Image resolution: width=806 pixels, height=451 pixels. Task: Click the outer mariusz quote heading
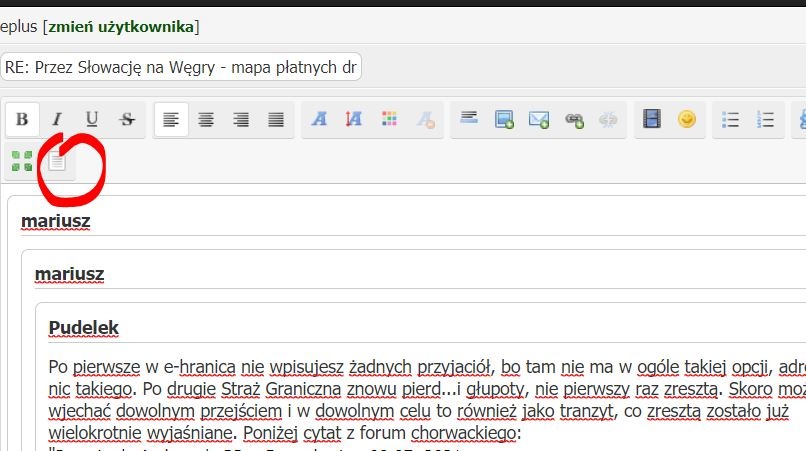(56, 221)
